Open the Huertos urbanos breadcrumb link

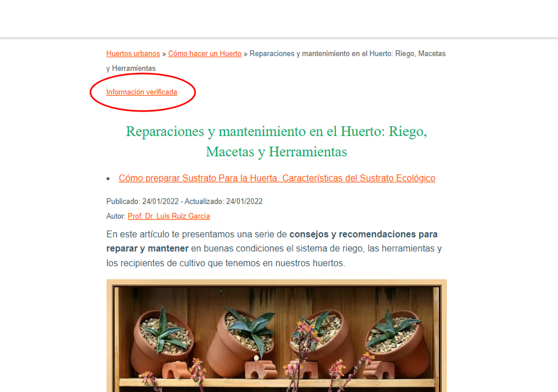coord(133,54)
